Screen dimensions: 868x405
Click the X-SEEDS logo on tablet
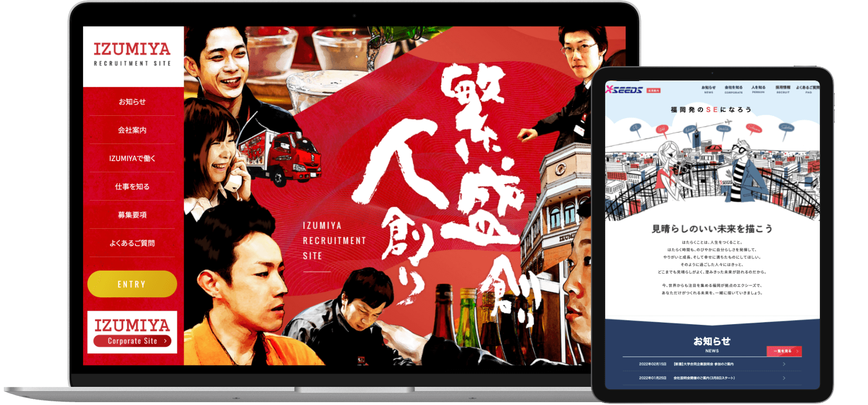point(624,90)
